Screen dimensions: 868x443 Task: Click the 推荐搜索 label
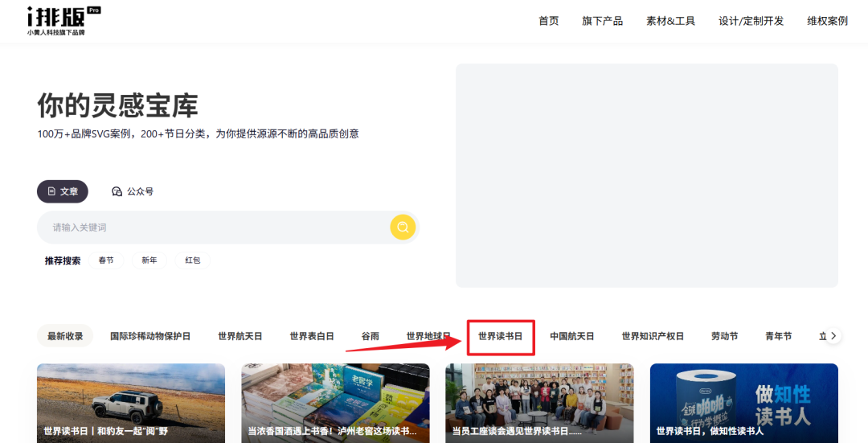63,260
